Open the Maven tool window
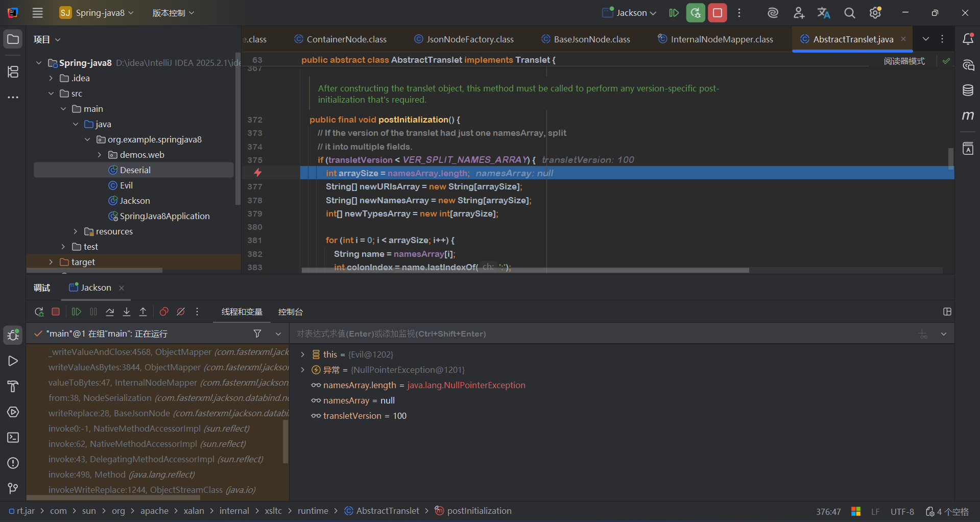 pyautogui.click(x=968, y=116)
